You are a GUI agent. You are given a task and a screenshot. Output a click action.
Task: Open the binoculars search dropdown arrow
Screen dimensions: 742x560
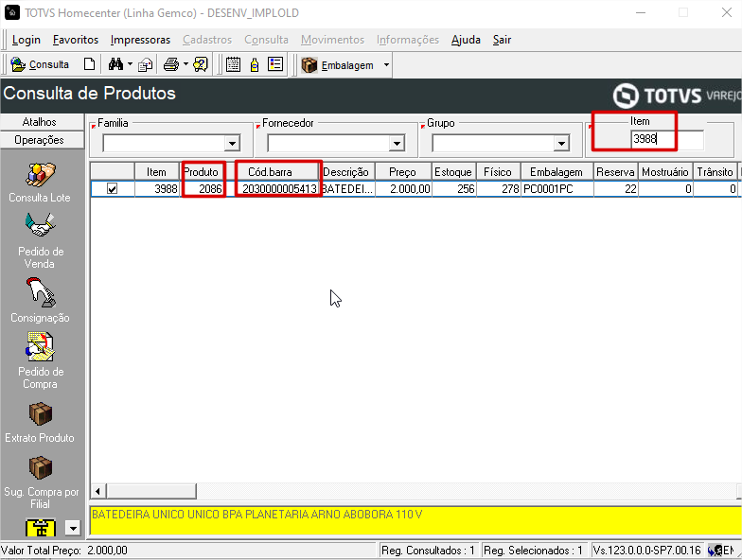coord(131,64)
